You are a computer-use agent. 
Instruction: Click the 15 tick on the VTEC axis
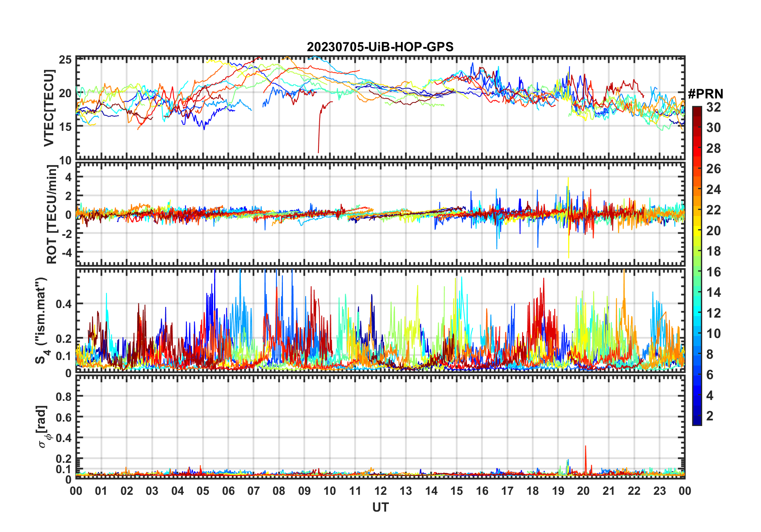pos(65,127)
